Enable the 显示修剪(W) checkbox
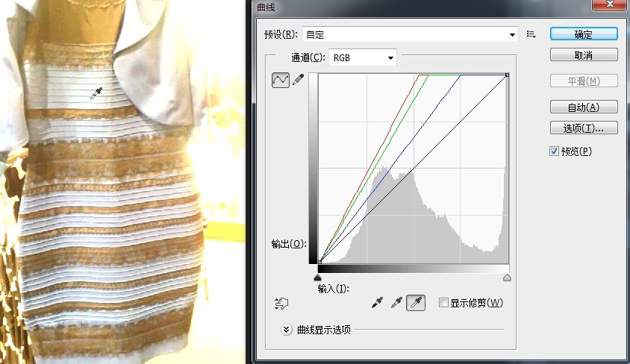This screenshot has width=630, height=364. pyautogui.click(x=443, y=303)
